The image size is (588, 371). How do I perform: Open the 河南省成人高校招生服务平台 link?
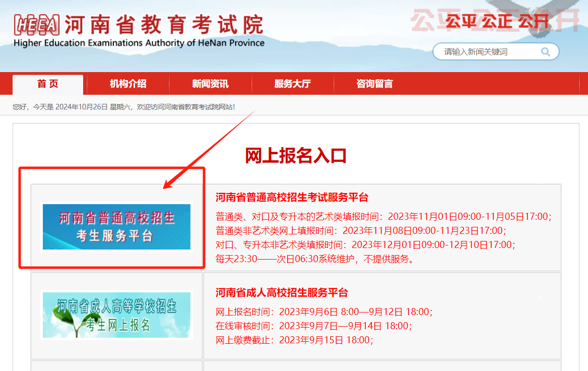(x=281, y=293)
